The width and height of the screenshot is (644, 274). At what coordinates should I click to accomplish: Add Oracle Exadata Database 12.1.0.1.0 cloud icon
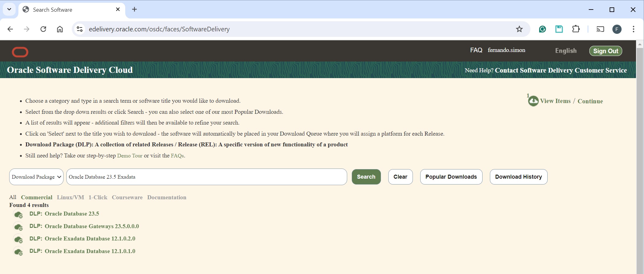coord(19,252)
